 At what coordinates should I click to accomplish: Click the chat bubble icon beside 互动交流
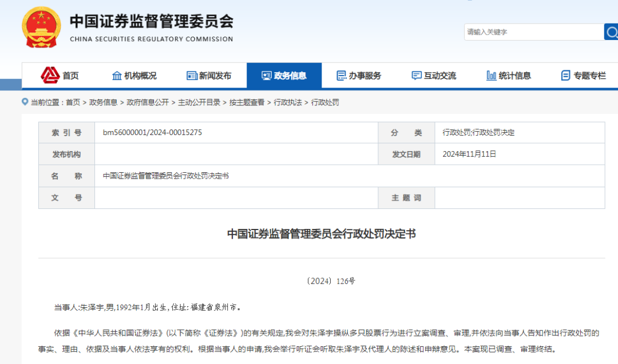[417, 76]
